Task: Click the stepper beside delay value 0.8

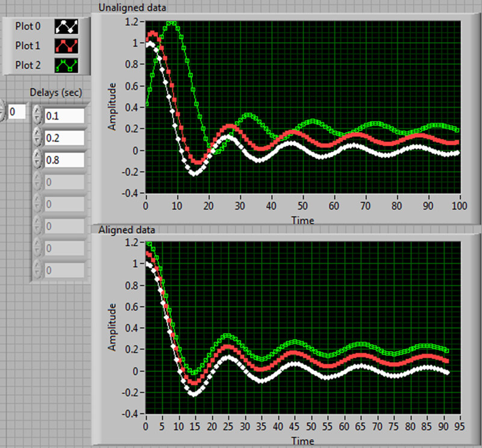Action: pyautogui.click(x=37, y=160)
